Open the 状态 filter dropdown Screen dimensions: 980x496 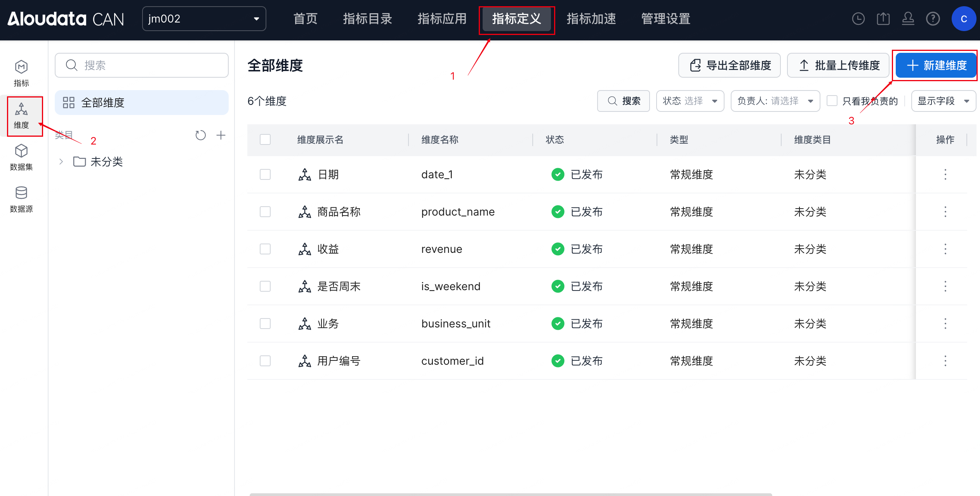click(690, 101)
